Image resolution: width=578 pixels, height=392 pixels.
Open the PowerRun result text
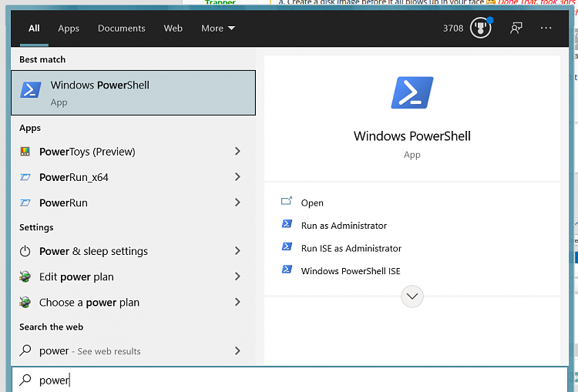coord(63,203)
